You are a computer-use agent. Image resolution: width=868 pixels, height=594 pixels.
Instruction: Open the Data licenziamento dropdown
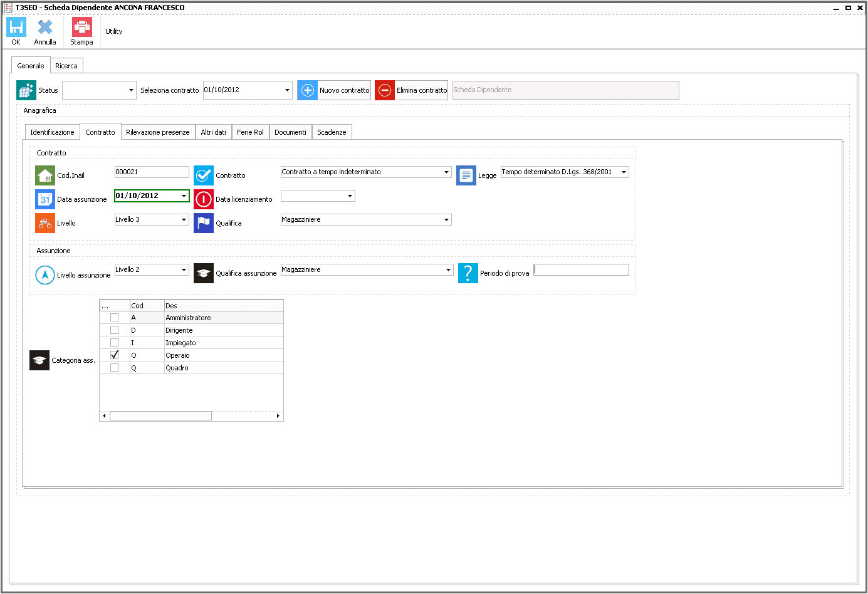[x=350, y=196]
